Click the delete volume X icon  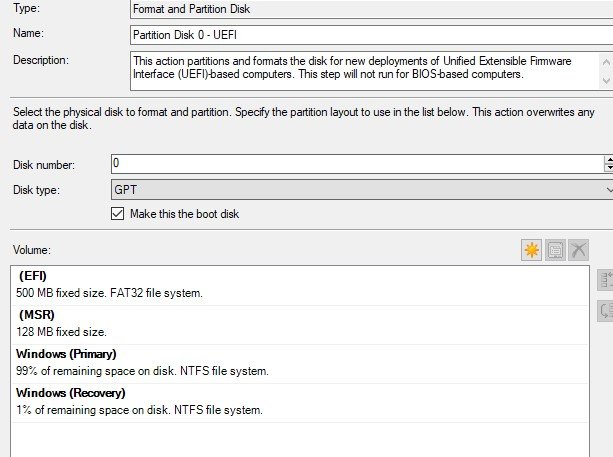pos(579,250)
